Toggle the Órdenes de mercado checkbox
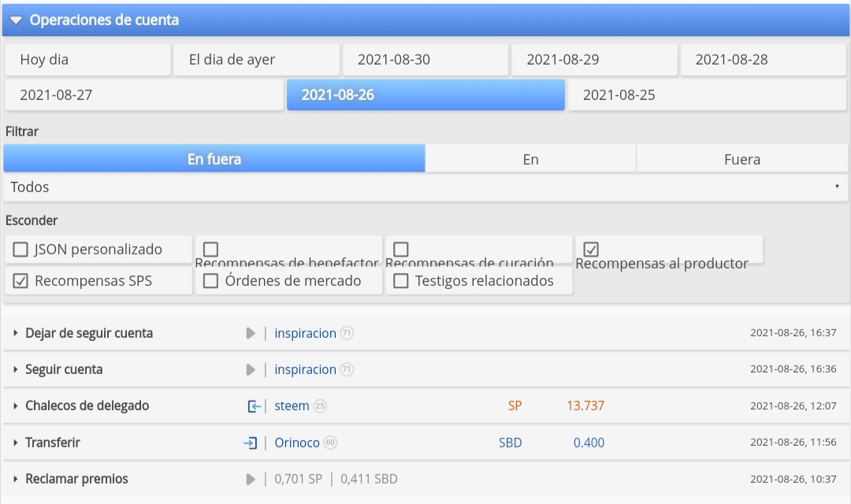Viewport: 851px width, 504px height. coord(210,281)
